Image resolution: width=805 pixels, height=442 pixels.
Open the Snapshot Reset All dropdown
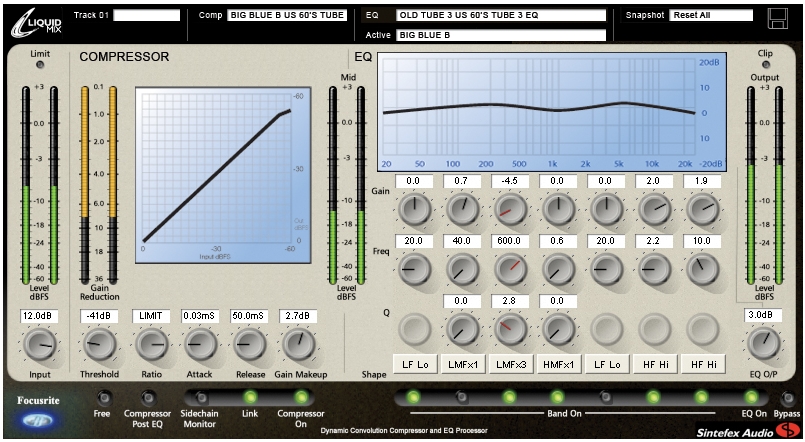[711, 15]
